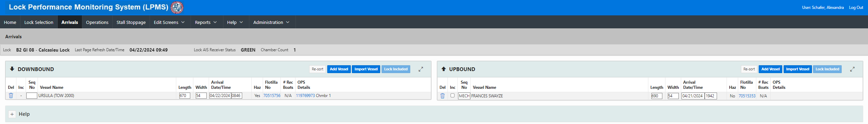This screenshot has height=124, width=868.
Task: Click User: Schafer, Alexandra label
Action: pos(823,8)
